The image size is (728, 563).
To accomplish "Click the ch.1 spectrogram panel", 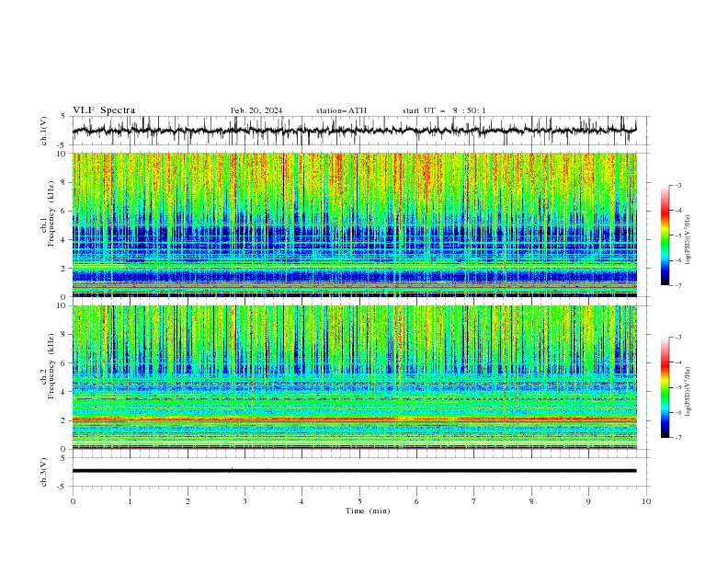I will point(354,224).
